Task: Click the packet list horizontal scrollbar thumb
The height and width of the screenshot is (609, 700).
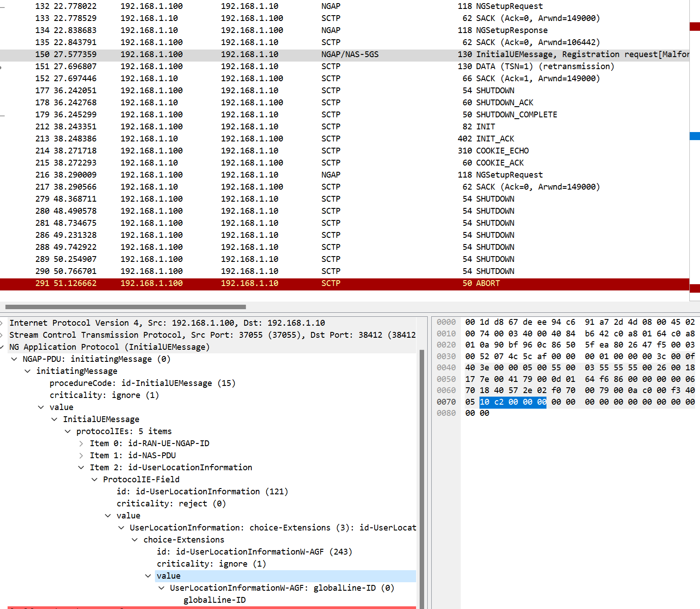Action: 125,307
